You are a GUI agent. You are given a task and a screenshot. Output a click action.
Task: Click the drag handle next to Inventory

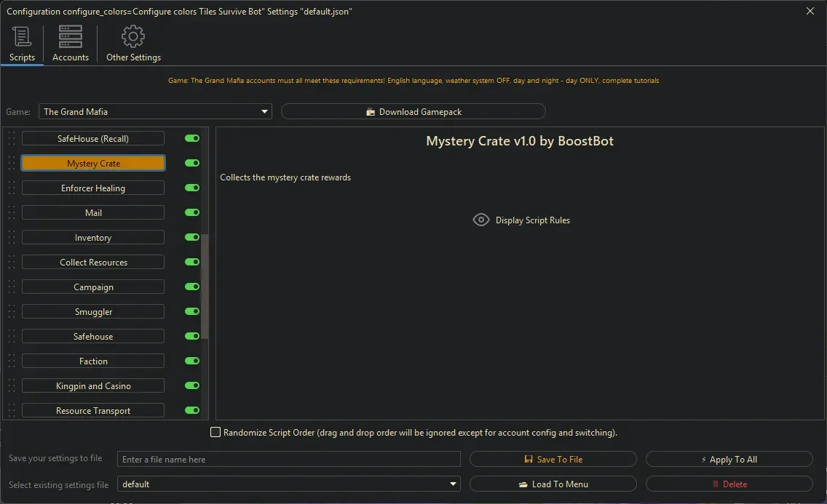[12, 238]
